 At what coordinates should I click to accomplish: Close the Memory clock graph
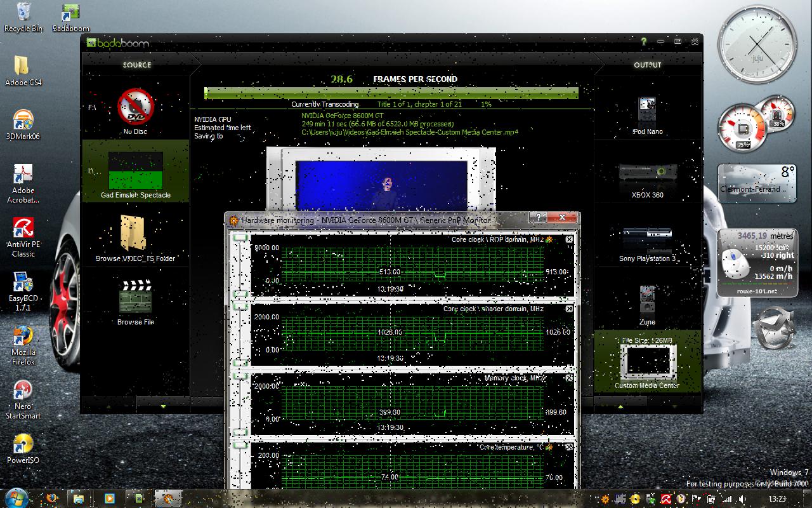(569, 378)
